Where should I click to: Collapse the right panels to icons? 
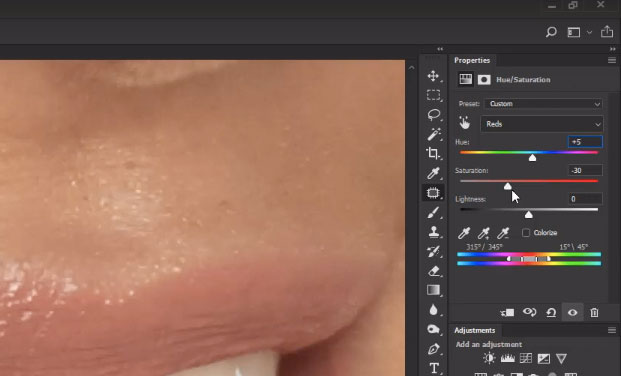click(x=613, y=49)
